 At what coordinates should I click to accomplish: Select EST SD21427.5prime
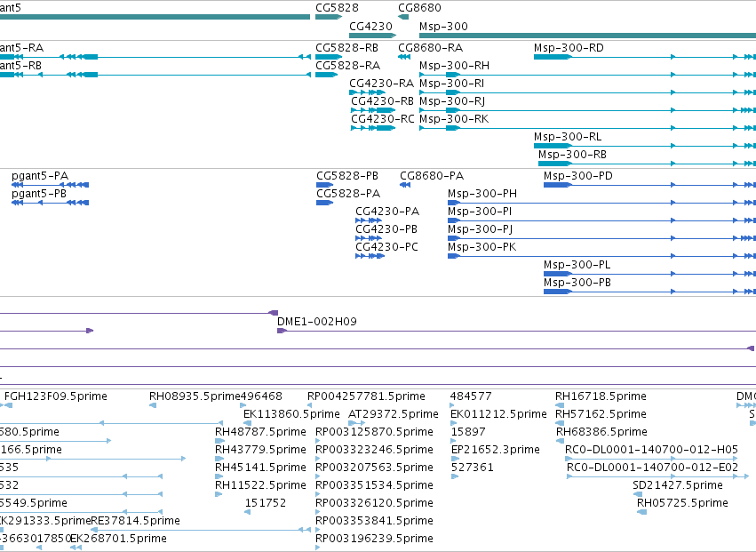(x=678, y=486)
